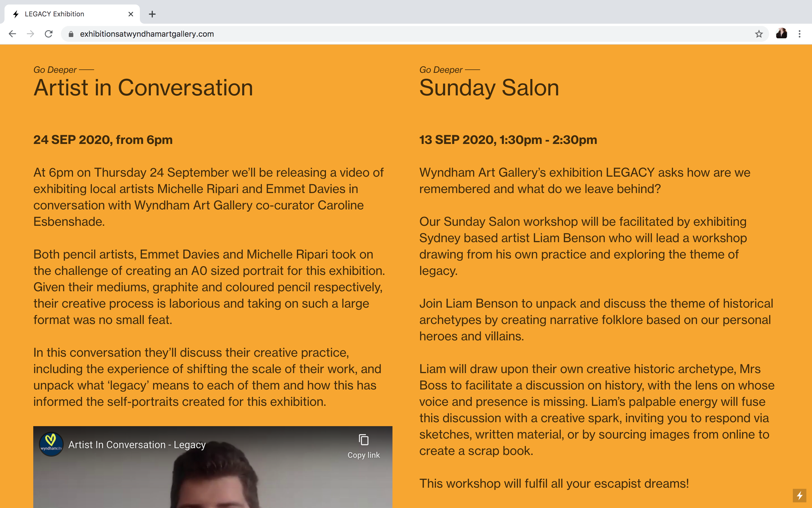Click the browser forward arrow
Image resolution: width=812 pixels, height=508 pixels.
[30, 34]
